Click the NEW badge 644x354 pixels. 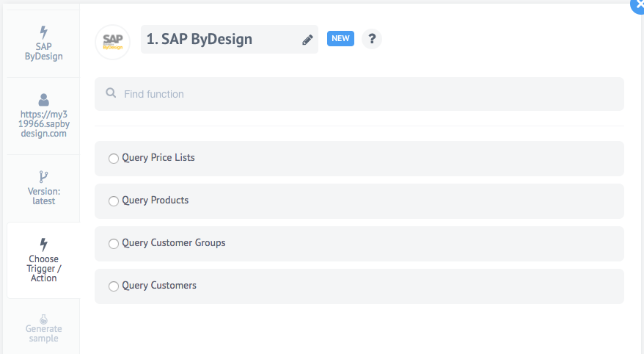coord(340,39)
